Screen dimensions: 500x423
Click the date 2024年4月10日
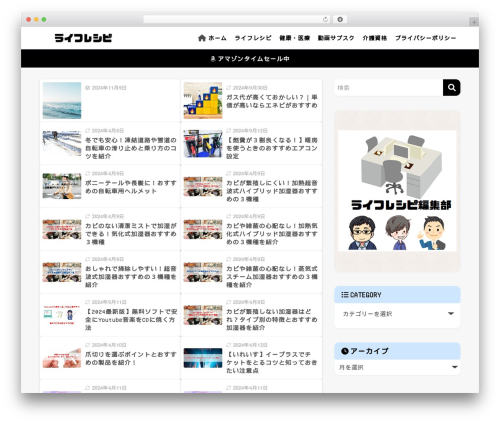tap(109, 345)
